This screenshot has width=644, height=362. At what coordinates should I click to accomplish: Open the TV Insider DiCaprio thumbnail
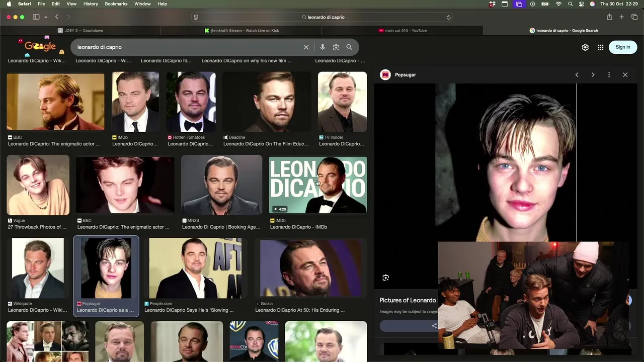click(342, 102)
